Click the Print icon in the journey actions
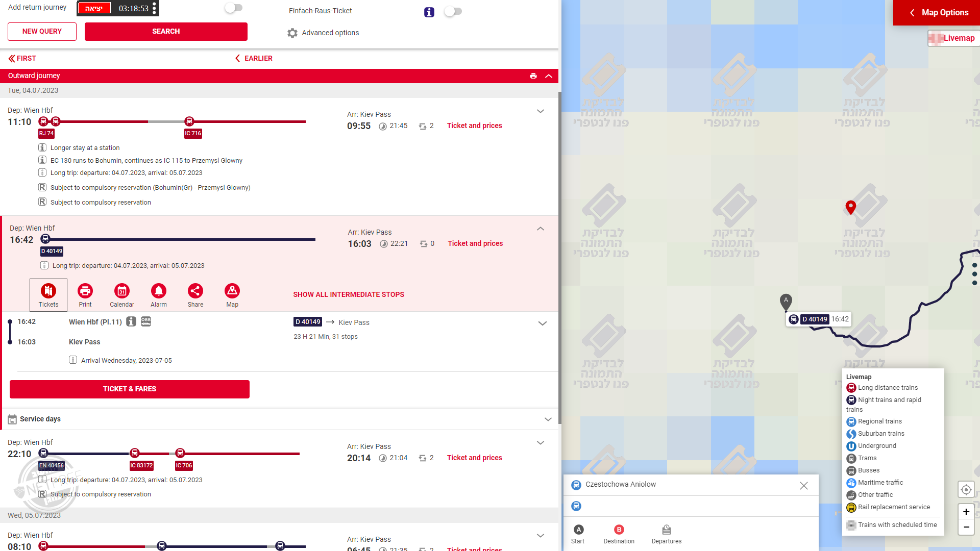The image size is (980, 551). click(x=85, y=295)
